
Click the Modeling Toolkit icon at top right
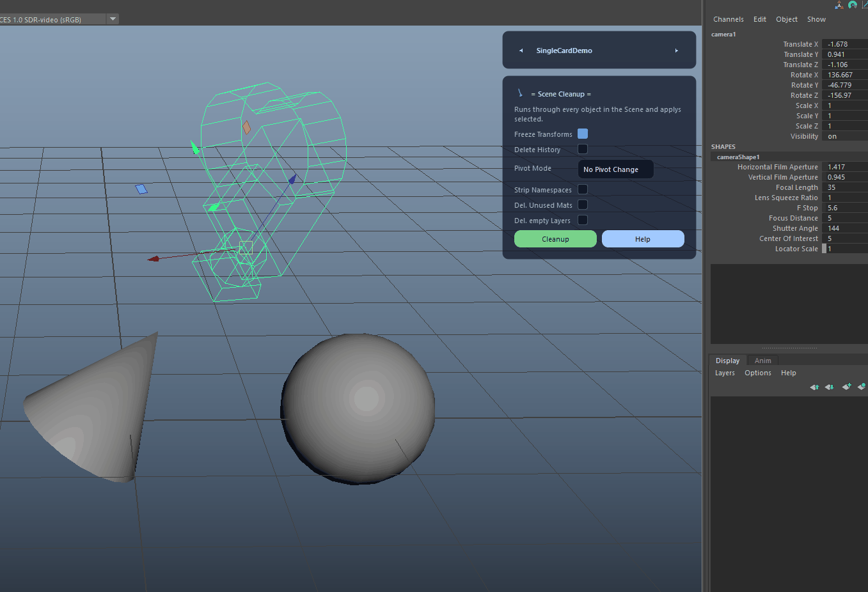[x=839, y=4]
